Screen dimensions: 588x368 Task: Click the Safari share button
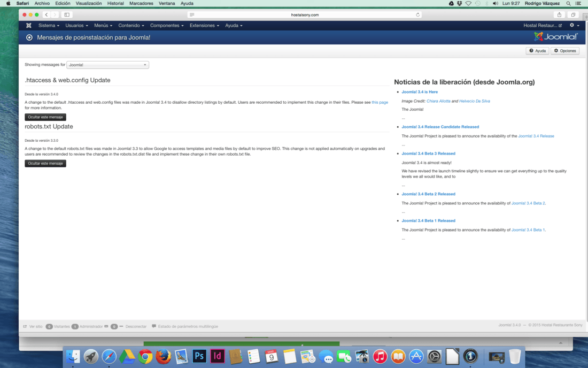[x=559, y=14]
